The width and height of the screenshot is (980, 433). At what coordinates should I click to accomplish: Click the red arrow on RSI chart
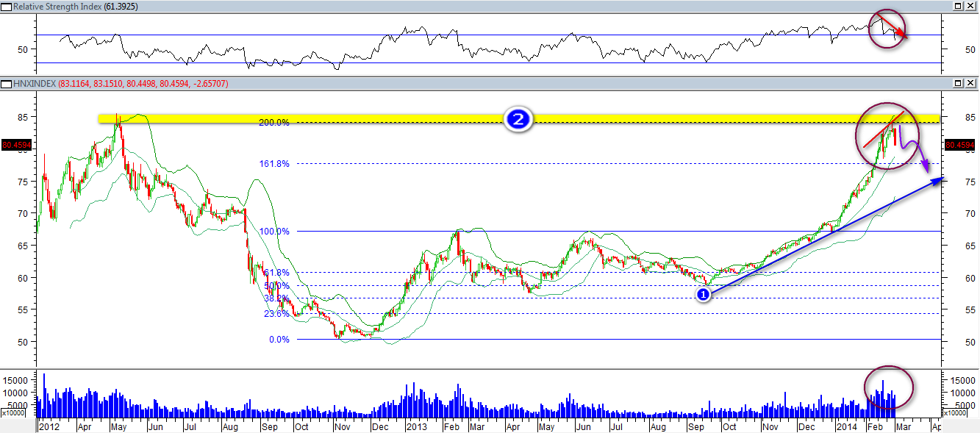(891, 27)
